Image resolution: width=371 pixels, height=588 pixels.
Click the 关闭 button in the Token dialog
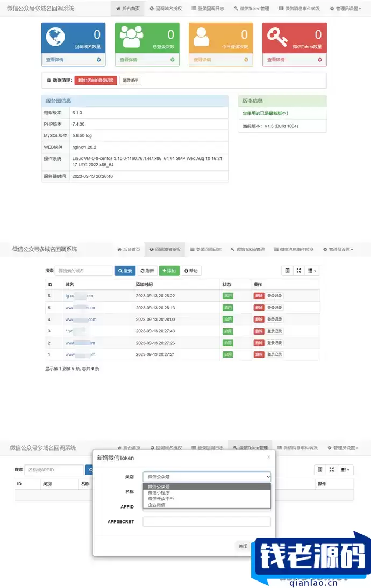click(243, 546)
